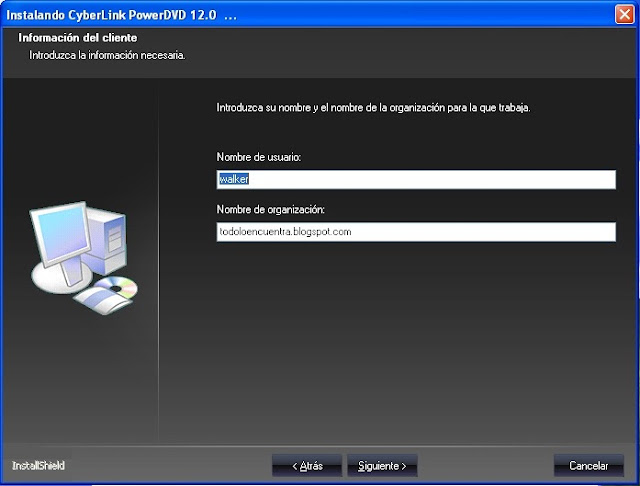Go back with the Atrás button

click(x=307, y=466)
